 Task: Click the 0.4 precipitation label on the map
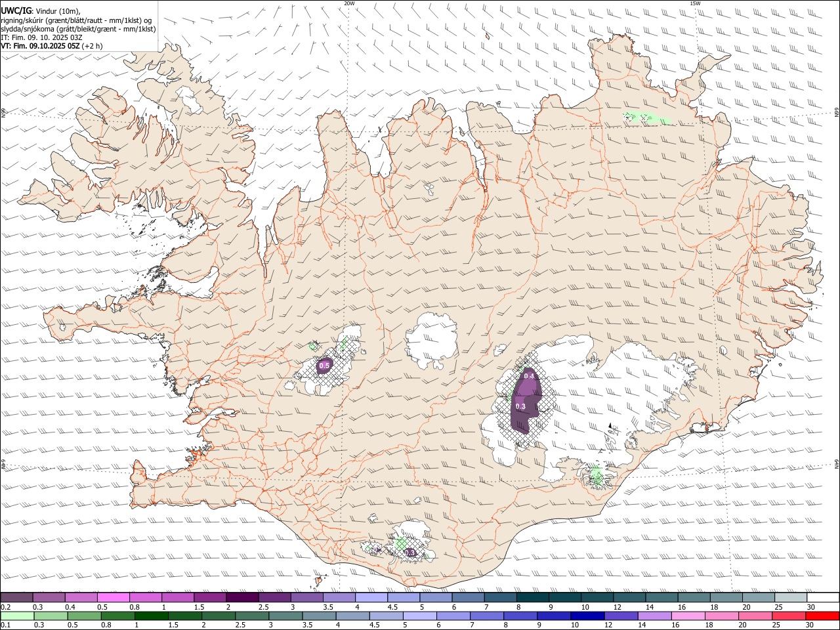pyautogui.click(x=529, y=376)
